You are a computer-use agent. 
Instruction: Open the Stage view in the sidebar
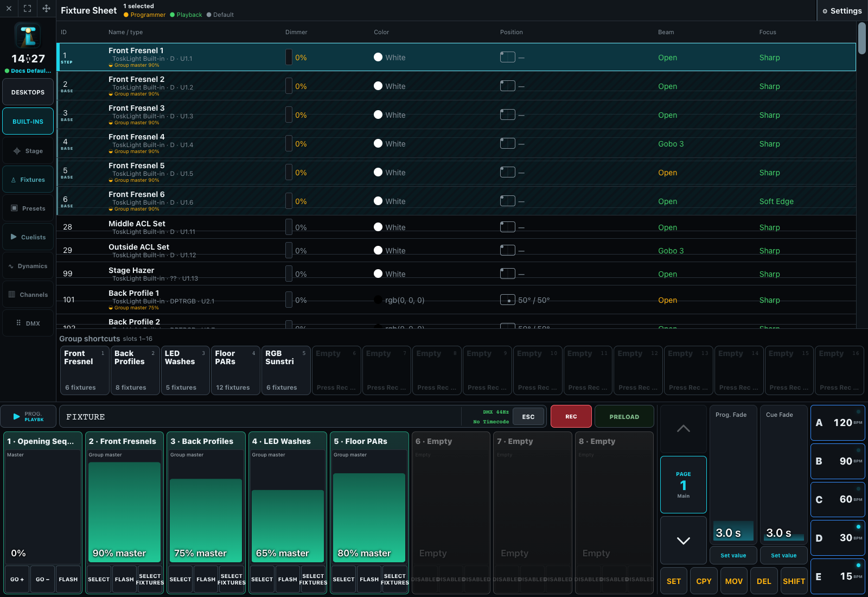[x=28, y=151]
